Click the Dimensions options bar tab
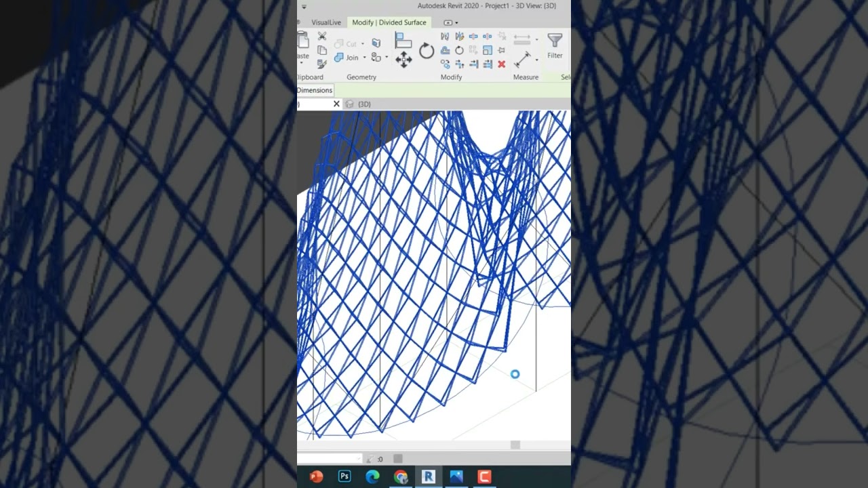Screen dimensions: 868x488 (315, 90)
